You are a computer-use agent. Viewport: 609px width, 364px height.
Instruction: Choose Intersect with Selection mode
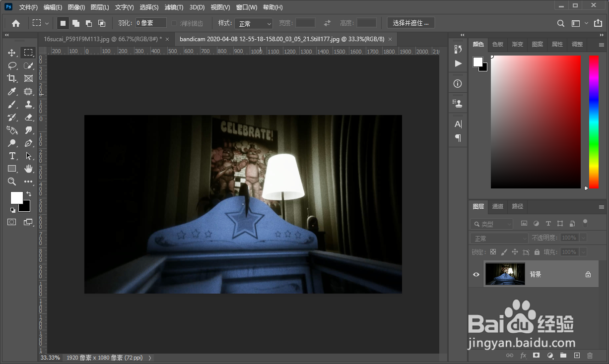pos(102,23)
